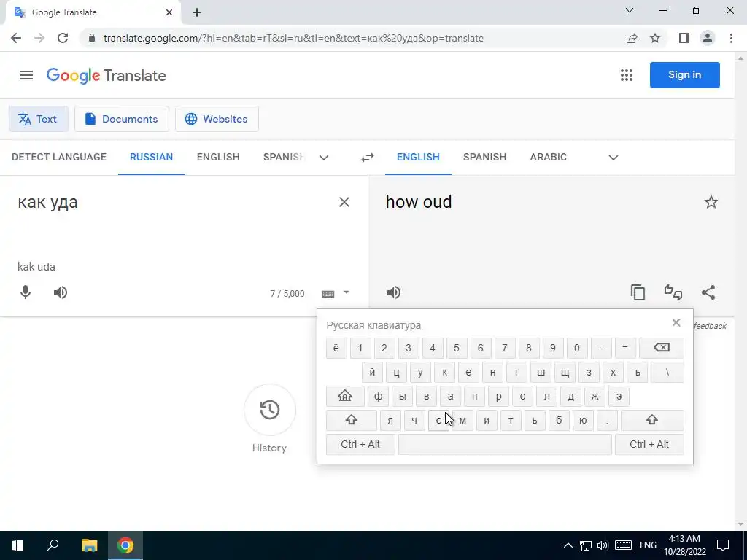Click the Sign in button
This screenshot has width=747, height=560.
[x=684, y=75]
